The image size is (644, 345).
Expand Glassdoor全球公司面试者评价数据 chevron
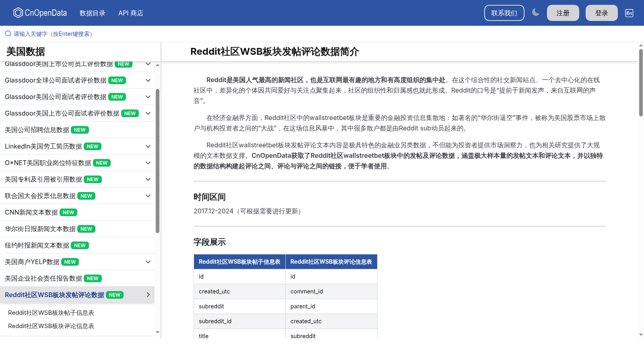click(x=148, y=80)
